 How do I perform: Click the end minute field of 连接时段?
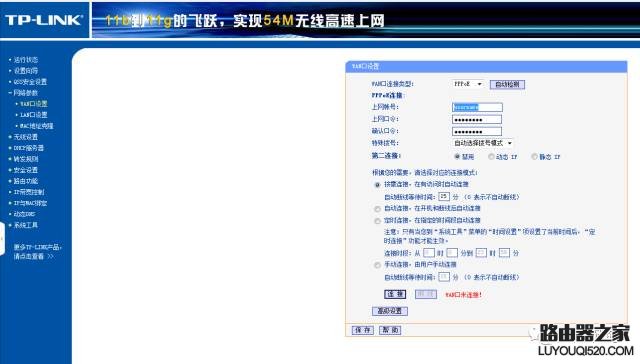coord(504,253)
